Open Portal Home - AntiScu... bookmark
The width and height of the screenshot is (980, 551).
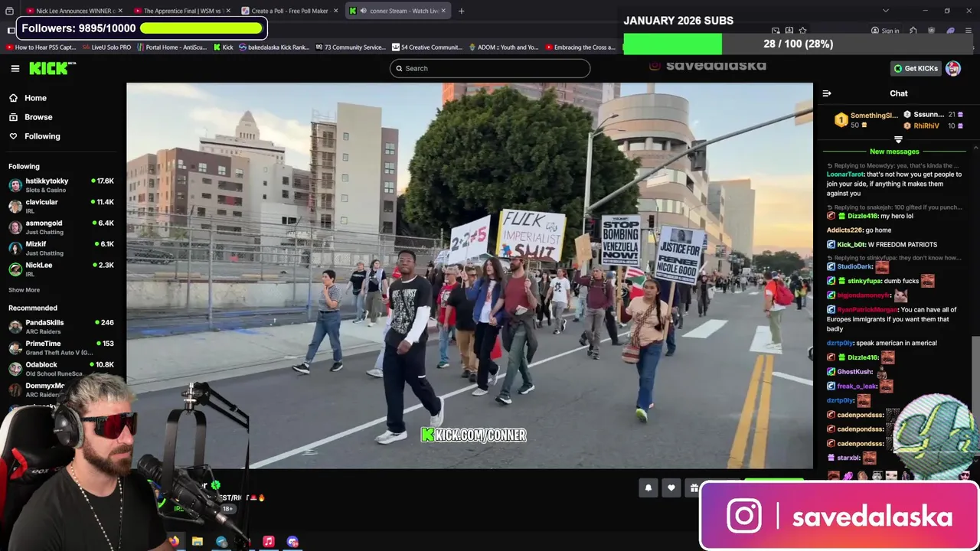pyautogui.click(x=172, y=47)
